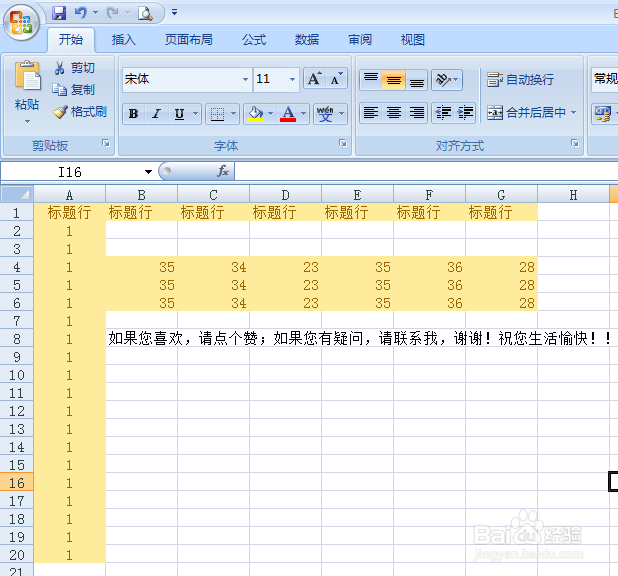Click into the formula bar

click(426, 171)
